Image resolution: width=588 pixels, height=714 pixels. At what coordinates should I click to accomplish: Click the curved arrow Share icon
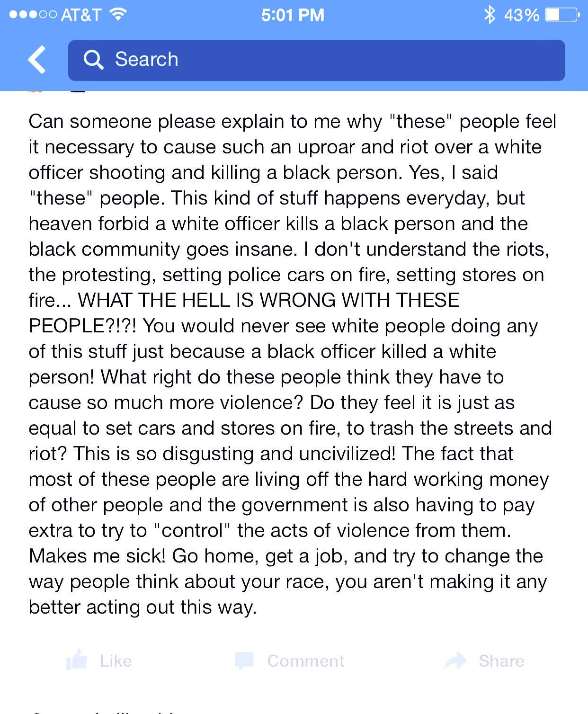(456, 660)
